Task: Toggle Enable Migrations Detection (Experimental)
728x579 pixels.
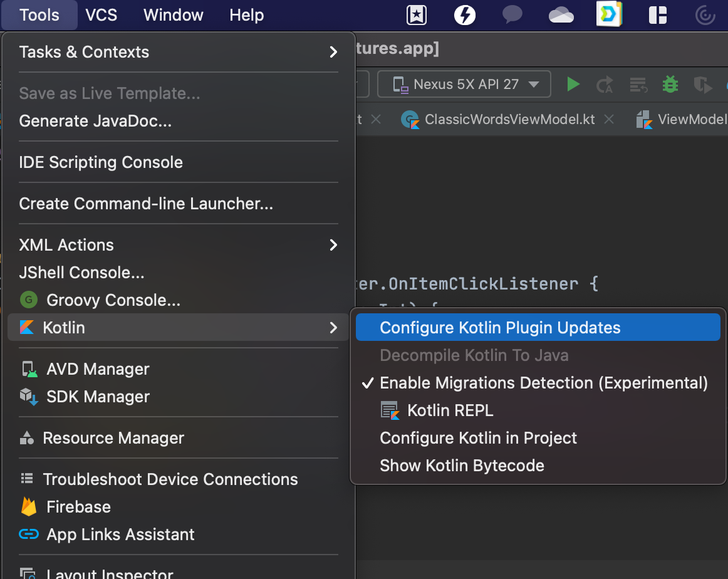Action: (543, 383)
